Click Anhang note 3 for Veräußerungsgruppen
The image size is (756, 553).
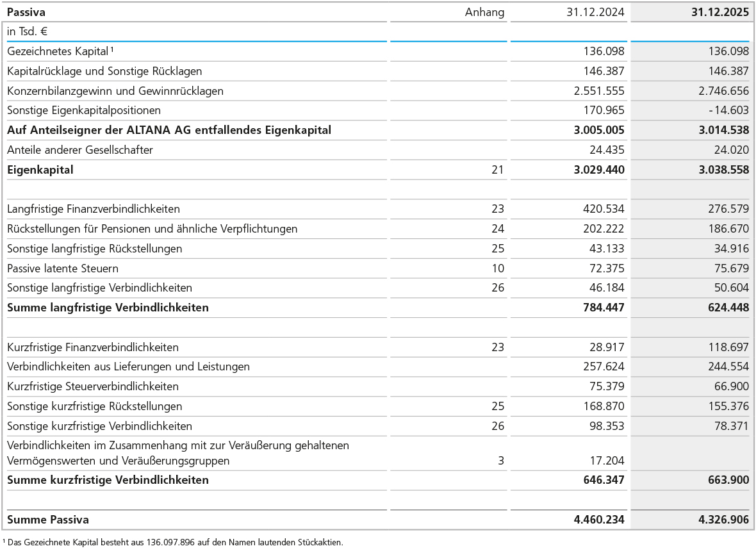501,461
